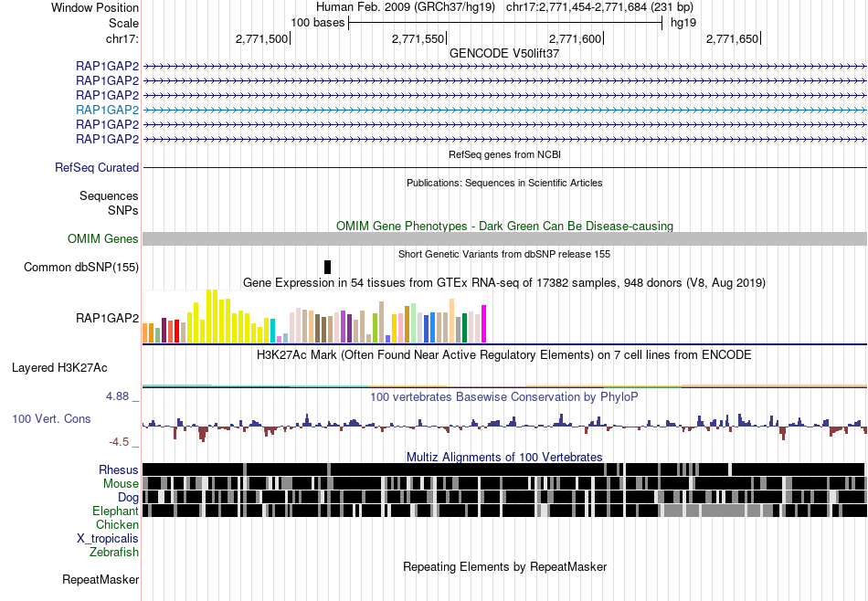The image size is (868, 601).
Task: Click the SNPs track label
Action: [123, 210]
